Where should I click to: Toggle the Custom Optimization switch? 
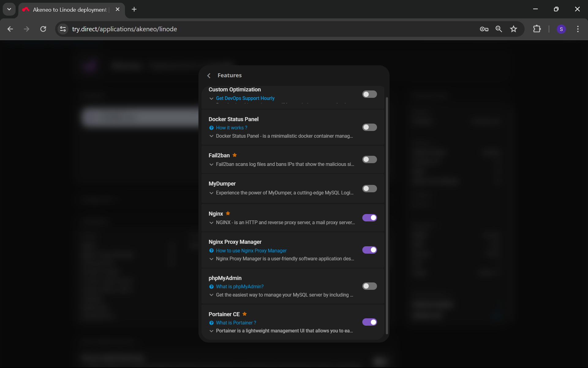click(369, 94)
